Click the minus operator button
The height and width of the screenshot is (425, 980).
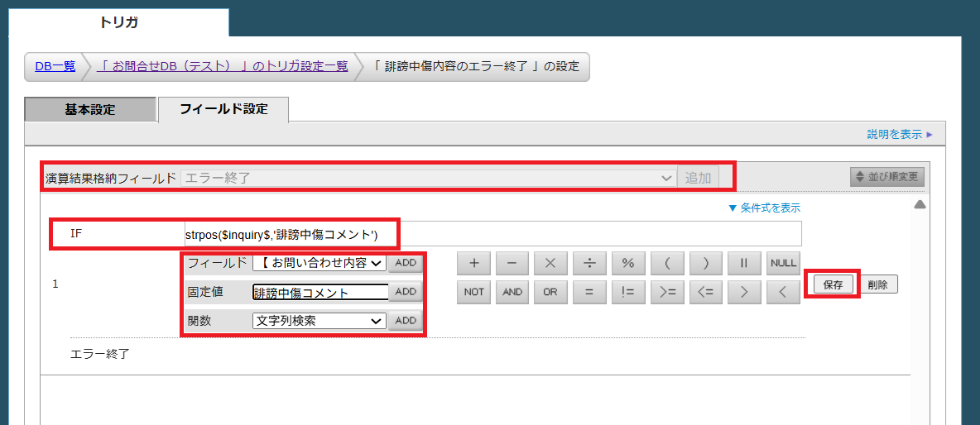click(x=512, y=264)
